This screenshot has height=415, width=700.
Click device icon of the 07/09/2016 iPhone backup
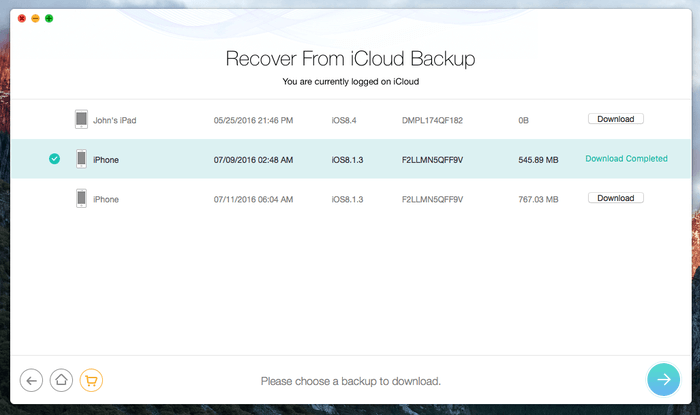[81, 159]
